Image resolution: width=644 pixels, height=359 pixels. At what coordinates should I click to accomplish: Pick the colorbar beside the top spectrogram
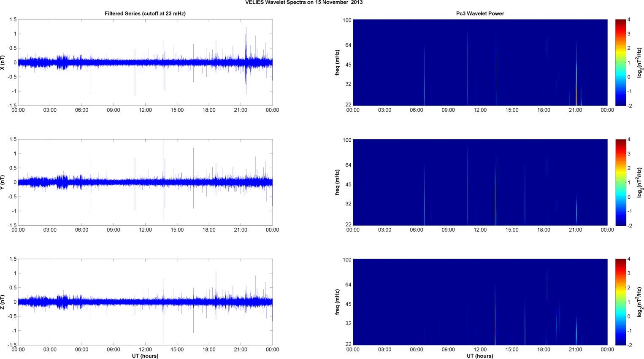(620, 62)
